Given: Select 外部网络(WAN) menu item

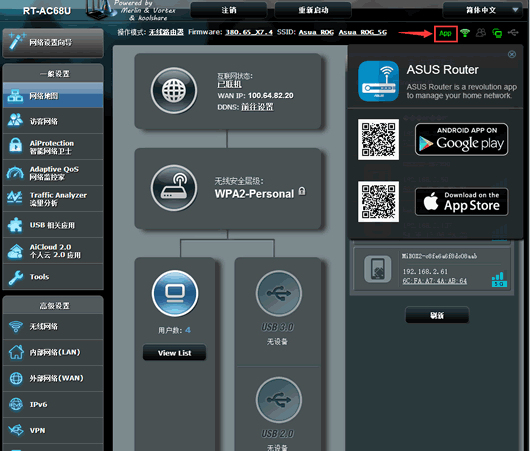Looking at the screenshot, I should pyautogui.click(x=53, y=378).
